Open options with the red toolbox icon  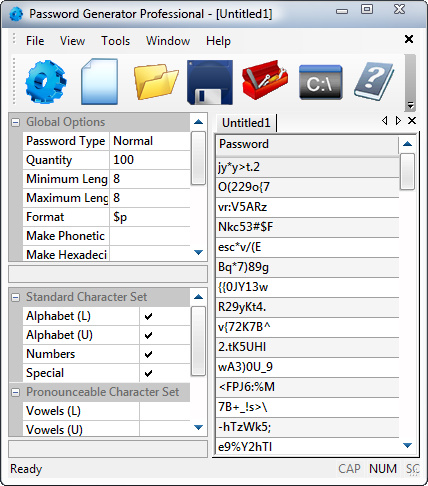[265, 80]
